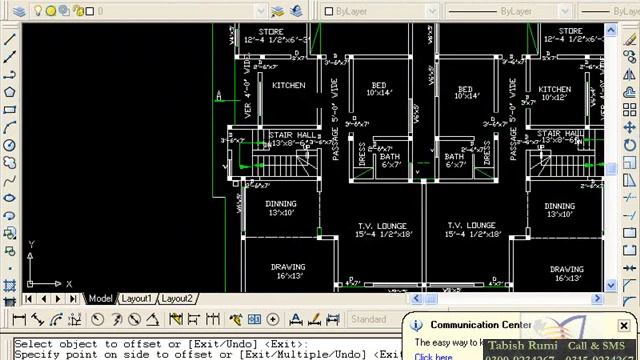This screenshot has height=360, width=640.
Task: Select the Break tool
Action: point(630,251)
